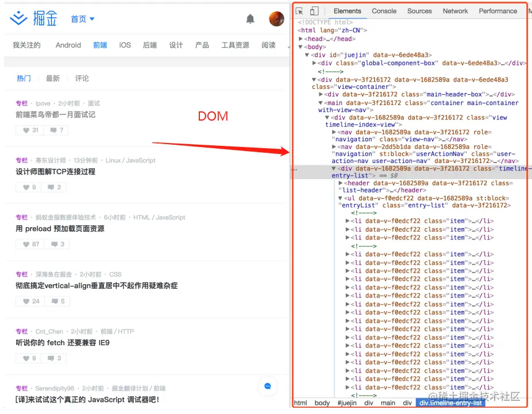532x414 pixels.
Task: Collapse the body element node
Action: (x=300, y=47)
